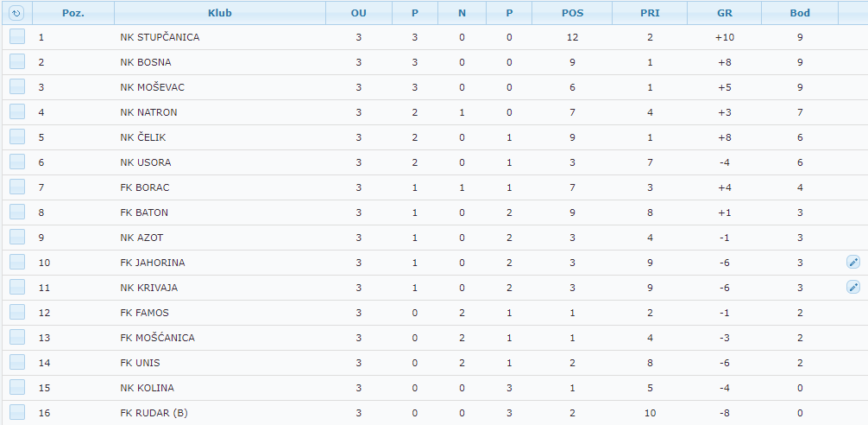Tick the NK NATRON row checkbox
This screenshot has width=868, height=425.
click(17, 112)
